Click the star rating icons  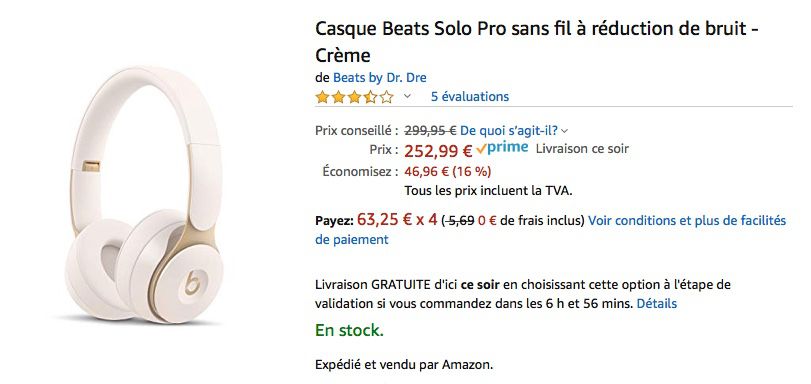(354, 97)
